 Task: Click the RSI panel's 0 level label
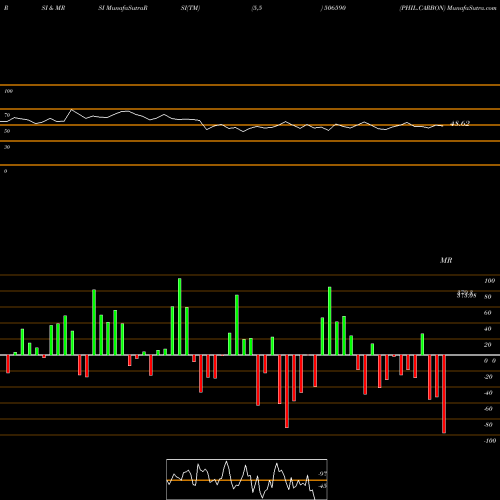tap(5, 171)
